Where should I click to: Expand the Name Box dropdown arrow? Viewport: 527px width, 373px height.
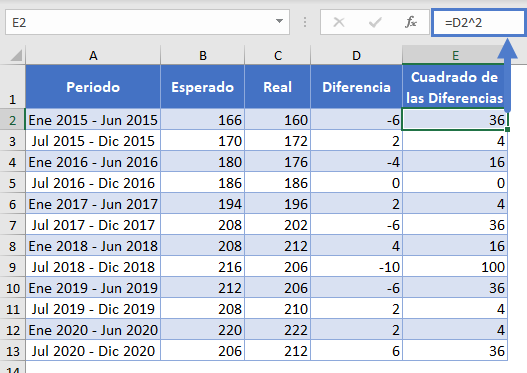point(279,21)
